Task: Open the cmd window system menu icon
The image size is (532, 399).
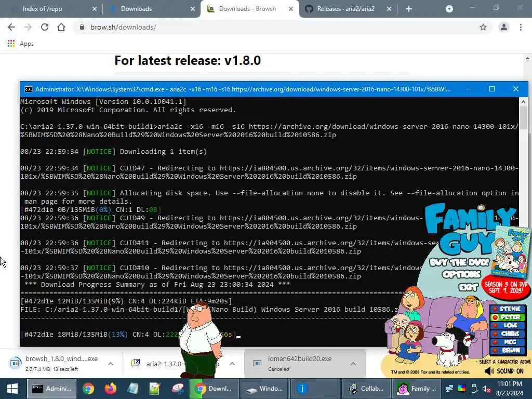Action: (28, 89)
